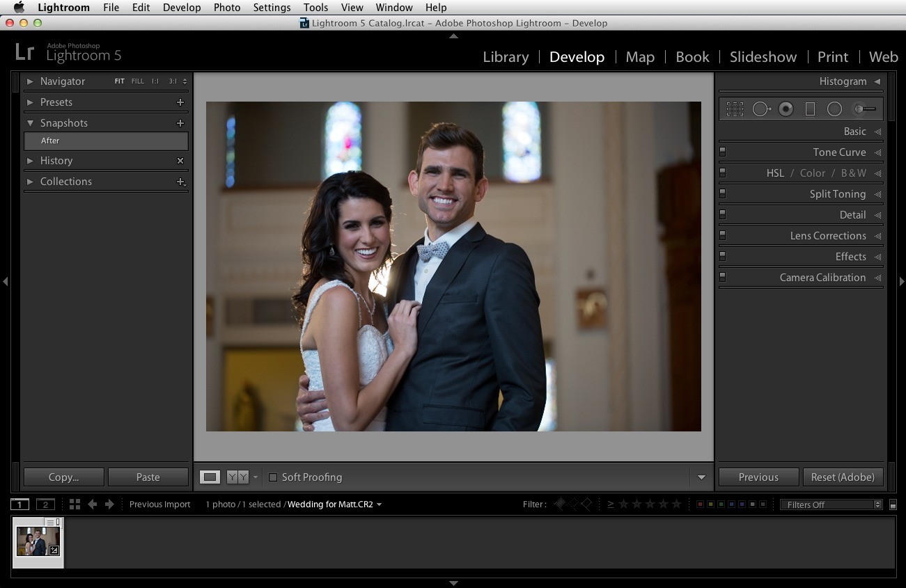Open the Develop menu in menu bar
The height and width of the screenshot is (588, 906).
click(182, 8)
